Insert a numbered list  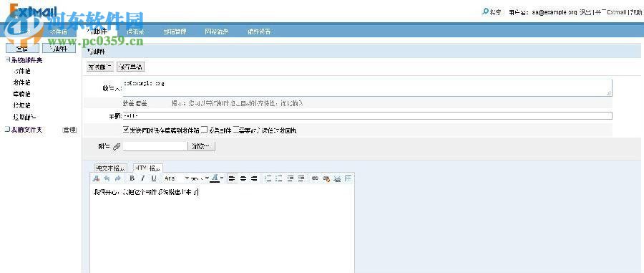tap(268, 178)
